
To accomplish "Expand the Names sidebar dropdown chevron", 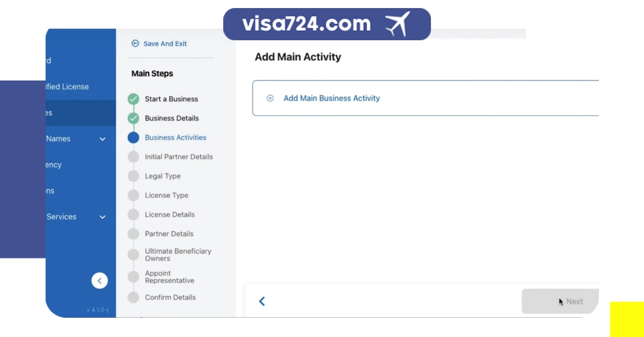I will (103, 139).
